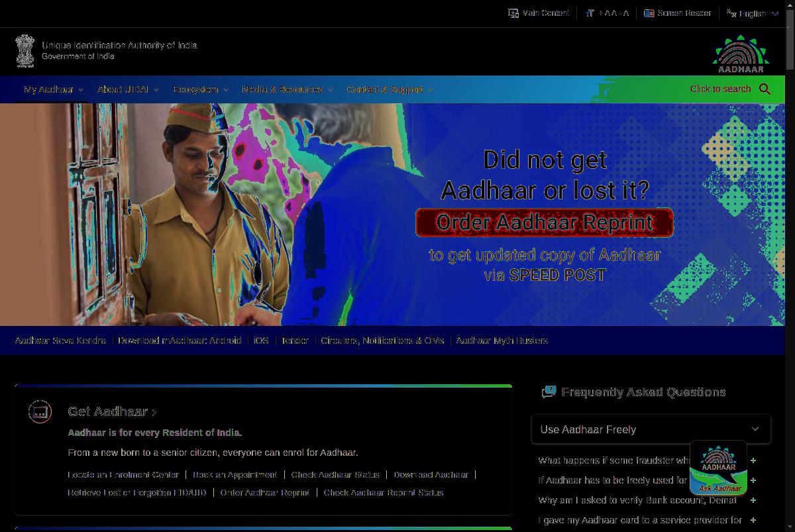Open the Get Aadhaar heading link

click(x=112, y=411)
